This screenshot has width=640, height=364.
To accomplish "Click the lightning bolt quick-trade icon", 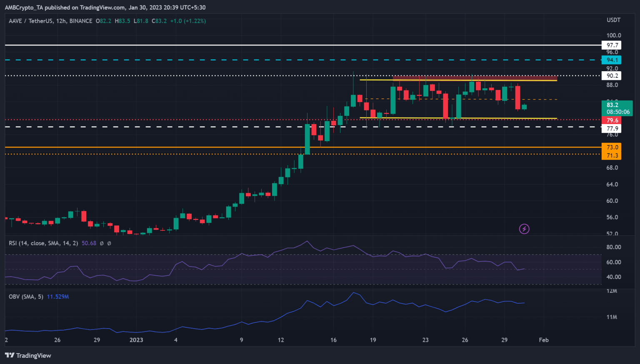I will click(x=524, y=229).
